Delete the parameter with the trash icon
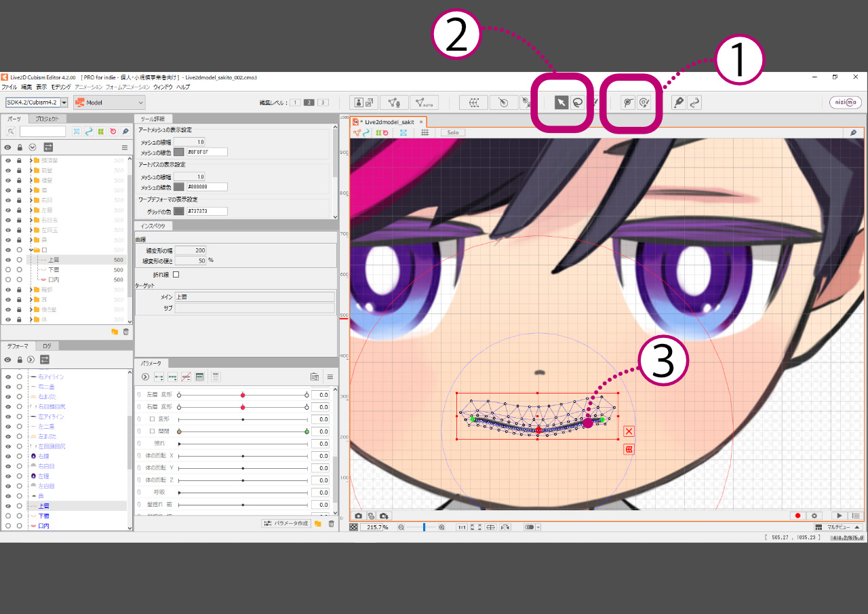Screen dimensions: 868x614 pos(331,524)
